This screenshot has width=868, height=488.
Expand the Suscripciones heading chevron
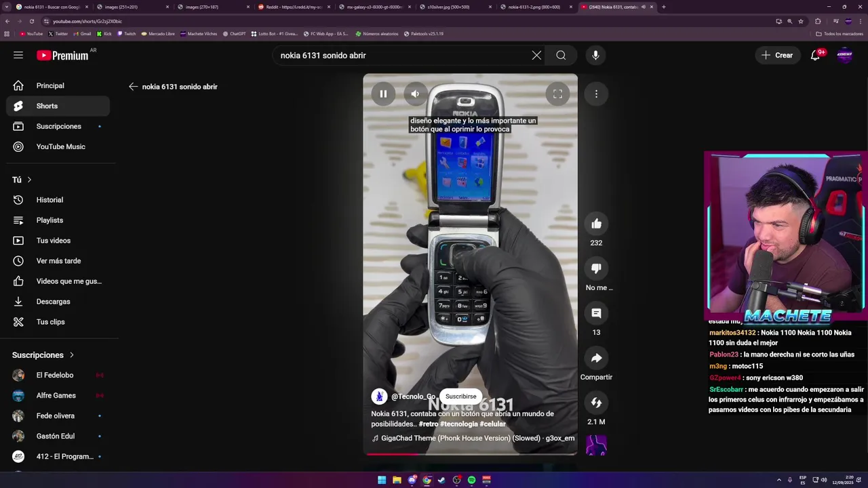pyautogui.click(x=71, y=355)
